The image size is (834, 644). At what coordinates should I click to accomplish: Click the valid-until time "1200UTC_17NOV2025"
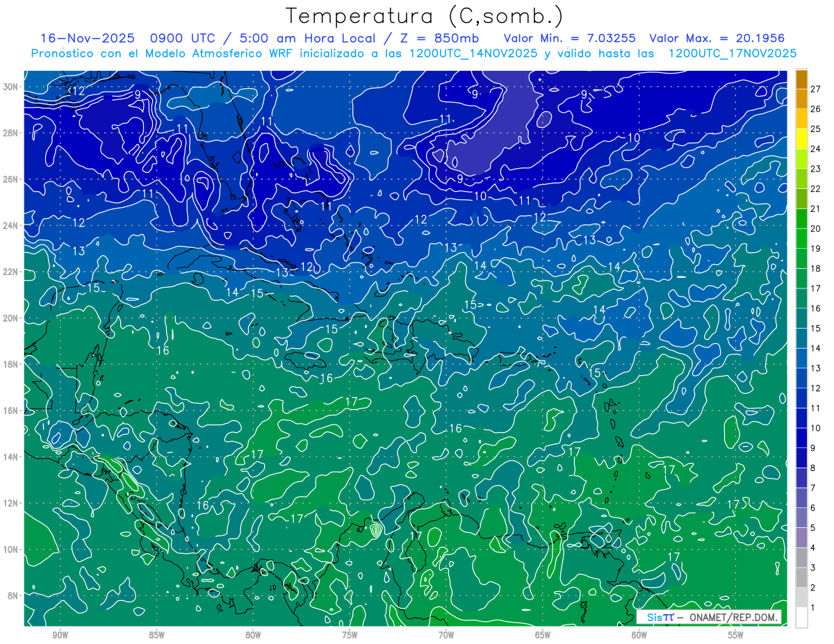733,53
